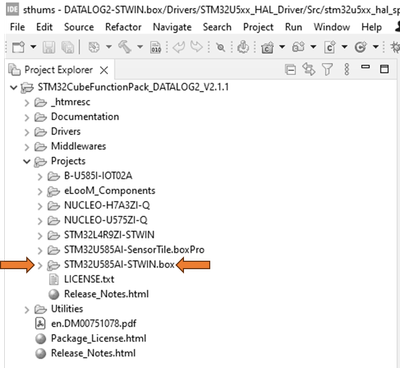Screen dimensions: 400x368
Task: Collapse the STM32CubeFunctionPack_DATALOG2_V2.1.1 root node
Action: point(13,88)
